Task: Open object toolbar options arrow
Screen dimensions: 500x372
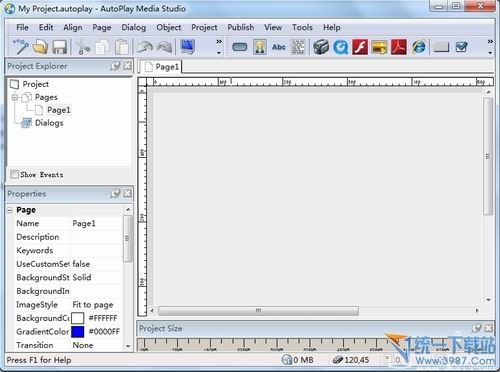Action: (490, 53)
